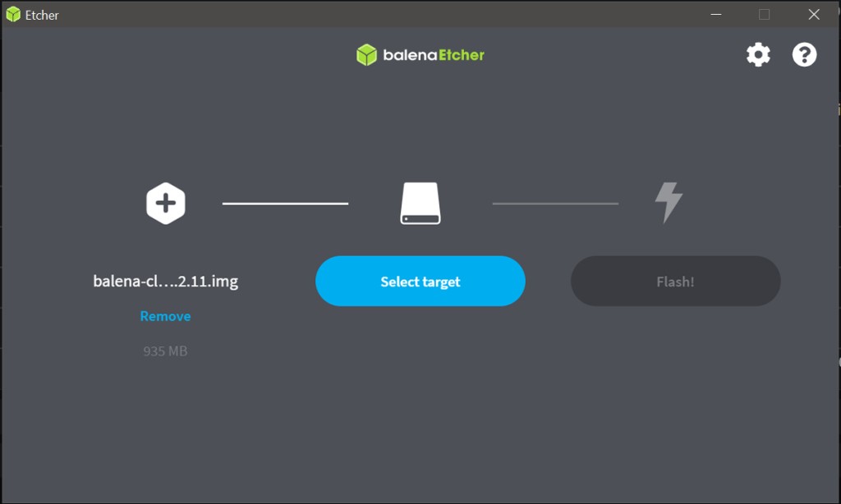
Task: Open settings with the gear icon
Action: point(758,55)
